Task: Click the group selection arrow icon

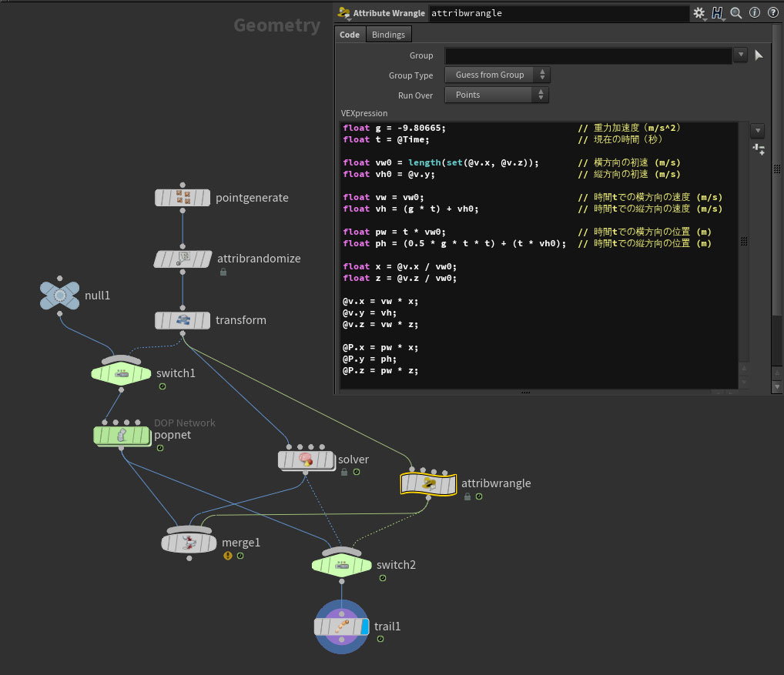Action: [x=759, y=55]
